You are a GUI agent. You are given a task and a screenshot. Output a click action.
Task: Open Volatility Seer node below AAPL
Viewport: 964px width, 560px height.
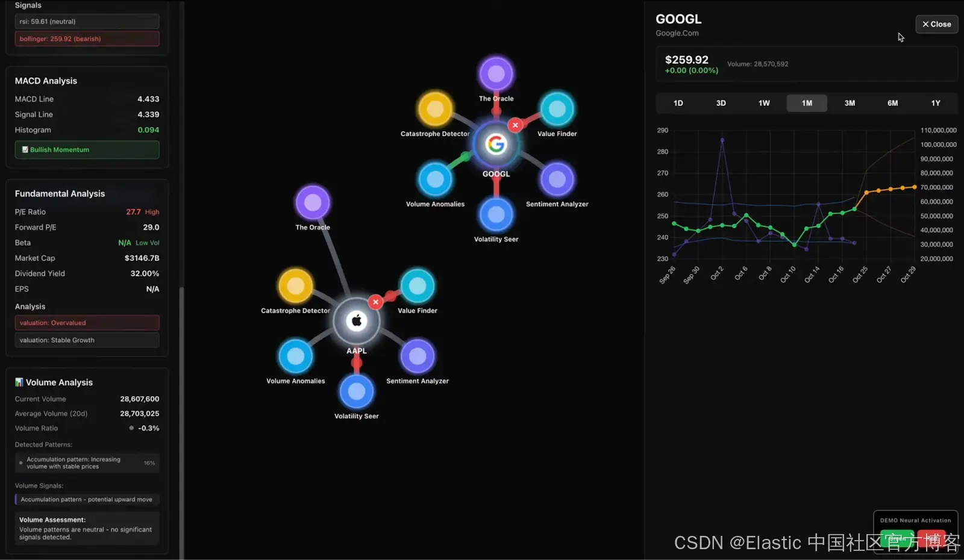[357, 392]
